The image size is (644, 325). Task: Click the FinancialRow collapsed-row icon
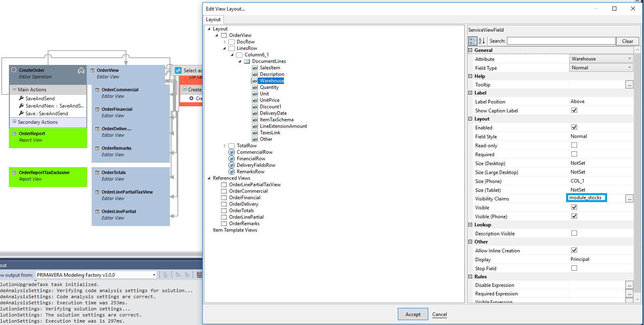(x=232, y=159)
